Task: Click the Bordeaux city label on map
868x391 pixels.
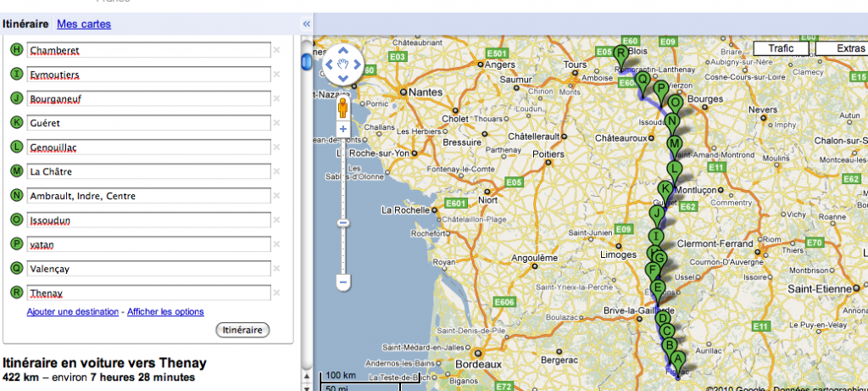Action: point(479,365)
